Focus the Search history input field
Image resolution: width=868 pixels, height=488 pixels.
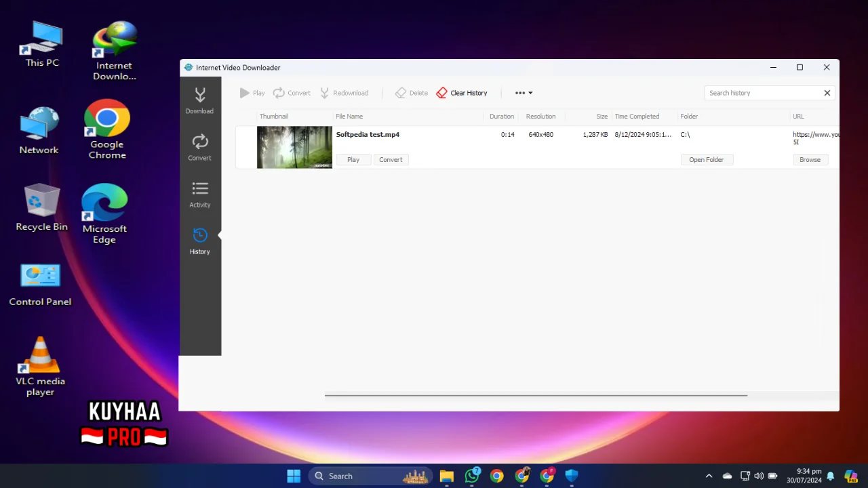pyautogui.click(x=762, y=93)
